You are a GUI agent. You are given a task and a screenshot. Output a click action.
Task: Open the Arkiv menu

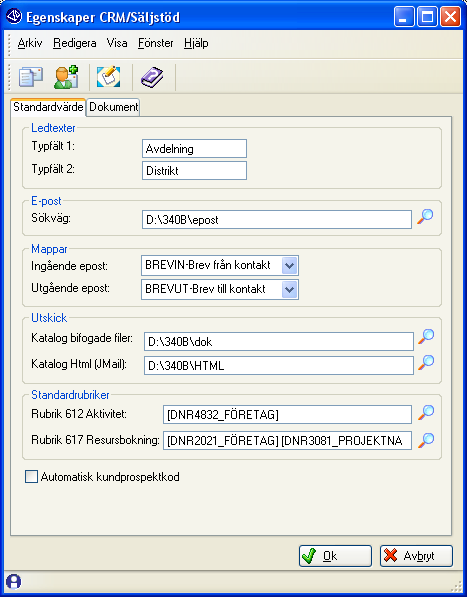pos(30,43)
